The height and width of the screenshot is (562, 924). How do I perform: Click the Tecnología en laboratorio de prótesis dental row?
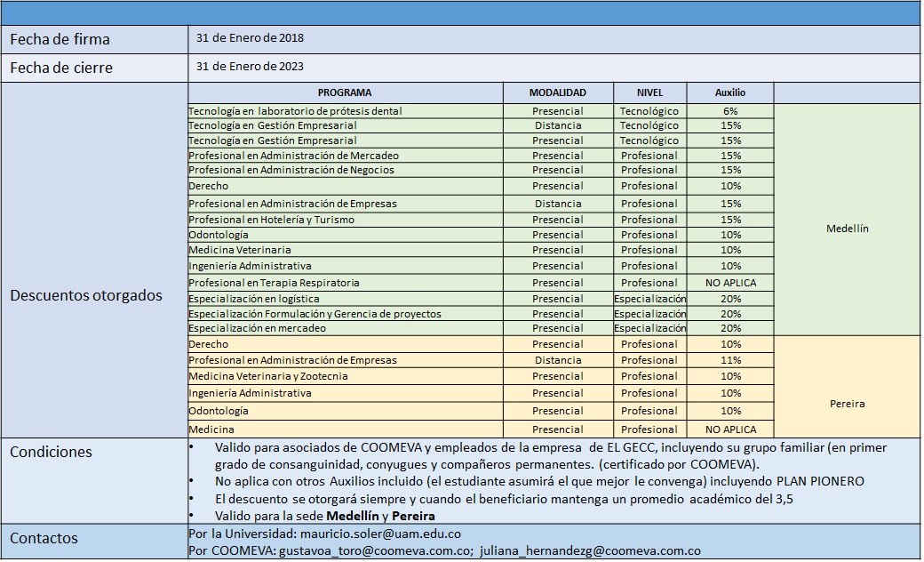pos(481,111)
